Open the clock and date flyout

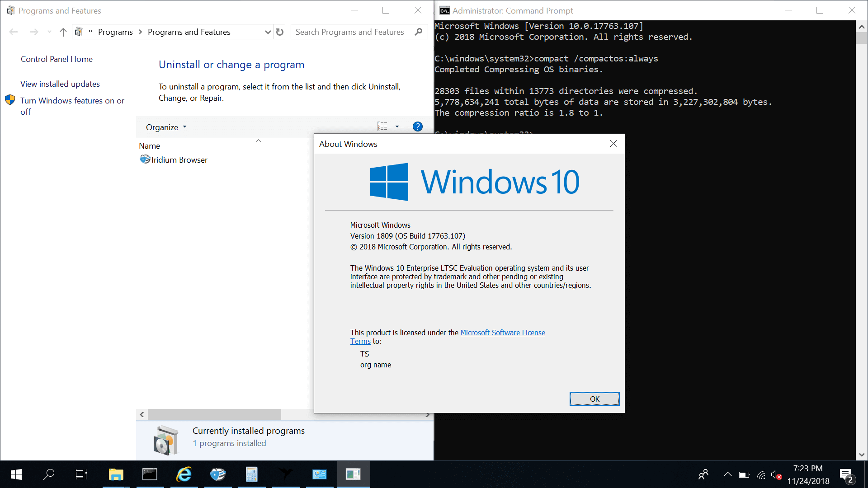(x=808, y=474)
